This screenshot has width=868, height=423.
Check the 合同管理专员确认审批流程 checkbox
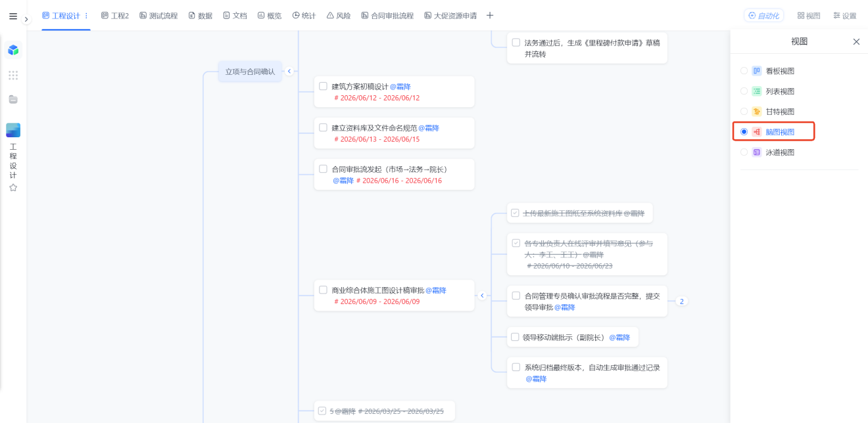click(516, 296)
